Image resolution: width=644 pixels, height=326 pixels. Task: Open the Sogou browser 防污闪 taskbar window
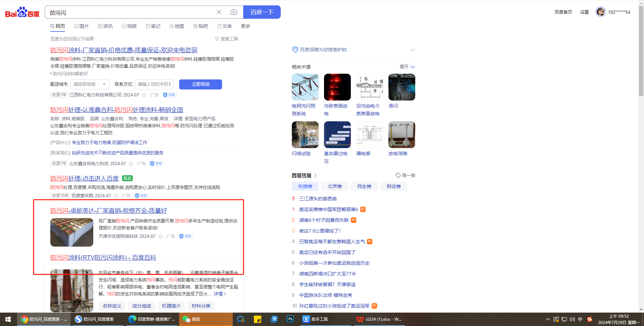tap(98, 319)
